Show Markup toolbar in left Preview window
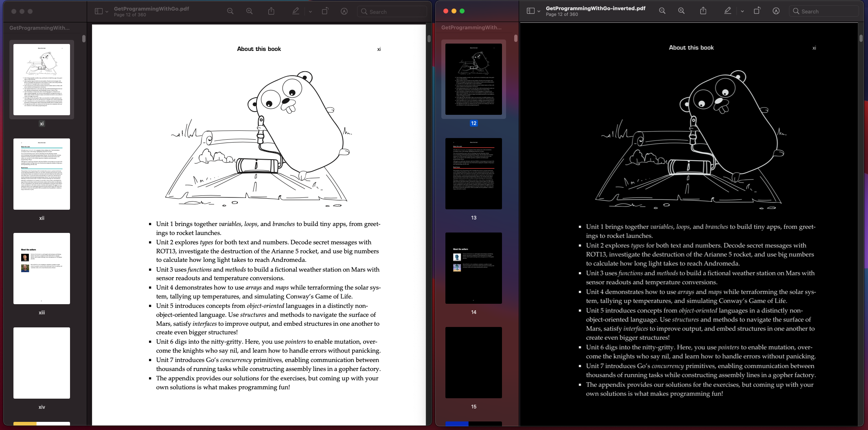Image resolution: width=868 pixels, height=430 pixels. 344,11
